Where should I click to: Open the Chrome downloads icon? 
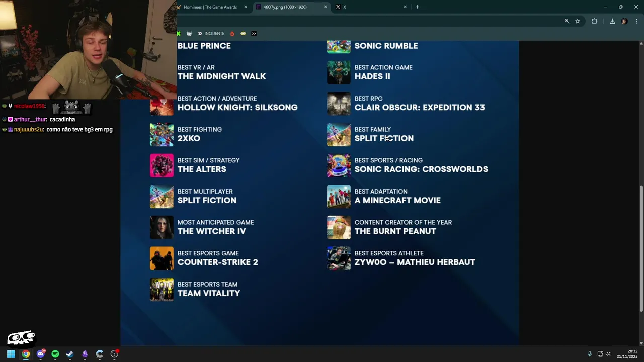612,21
